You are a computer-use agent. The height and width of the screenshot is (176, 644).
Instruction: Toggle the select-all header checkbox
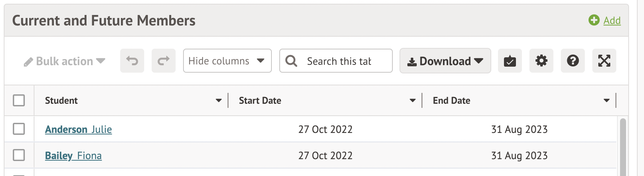click(19, 100)
